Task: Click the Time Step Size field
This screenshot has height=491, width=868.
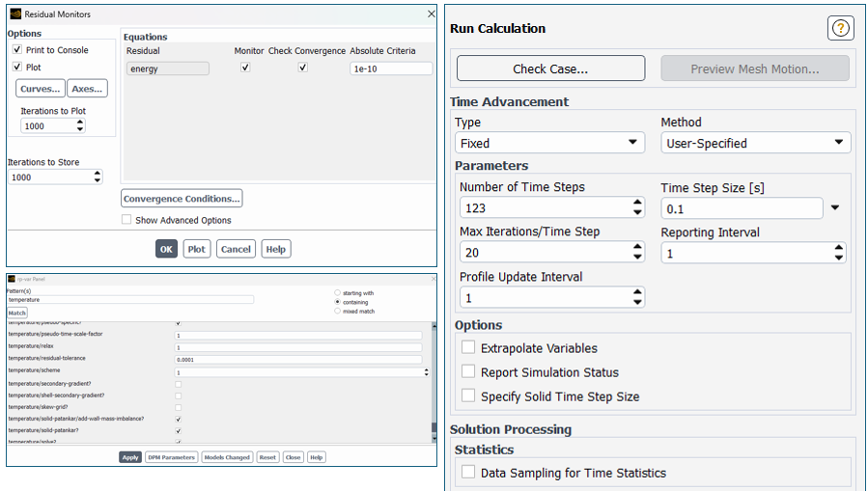Action: (x=742, y=208)
